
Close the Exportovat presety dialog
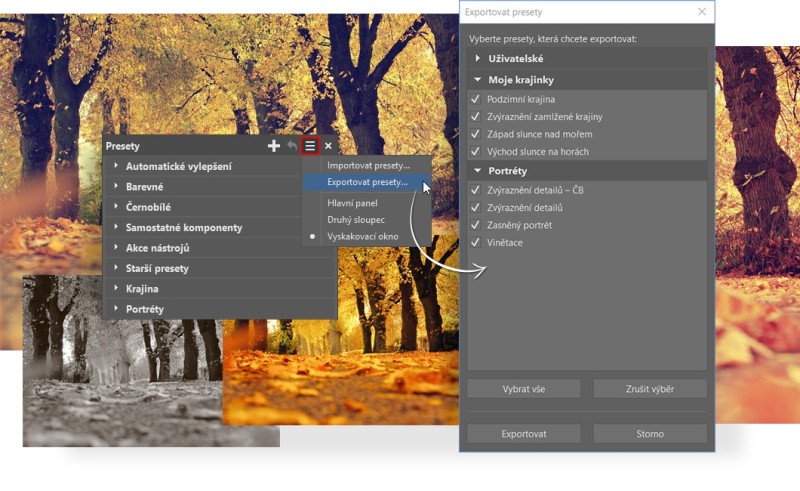701,12
